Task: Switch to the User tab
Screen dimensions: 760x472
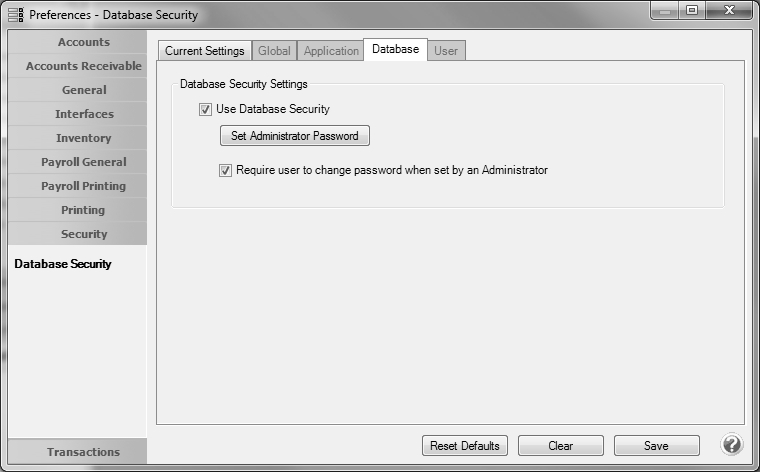Action: tap(446, 51)
